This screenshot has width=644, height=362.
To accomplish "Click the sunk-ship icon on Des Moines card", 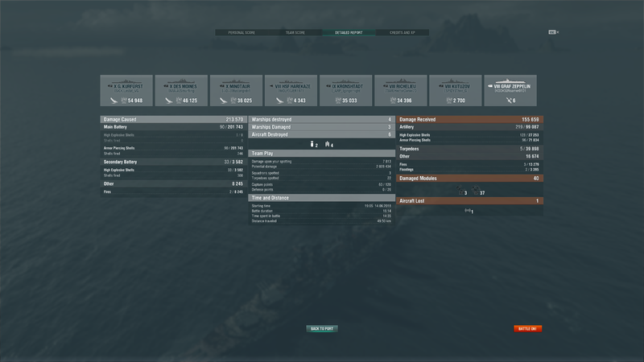I will (x=169, y=101).
